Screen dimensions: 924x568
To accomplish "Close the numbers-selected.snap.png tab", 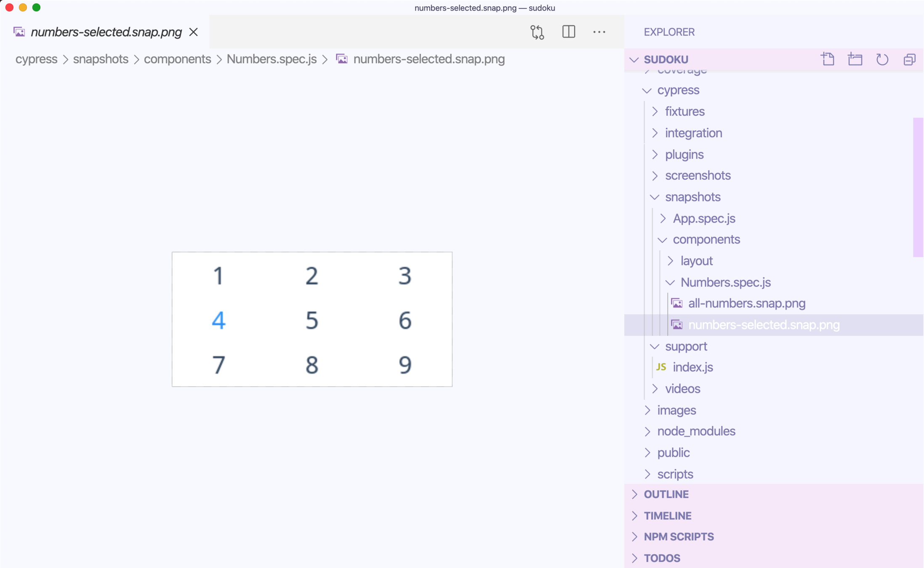I will pyautogui.click(x=194, y=32).
